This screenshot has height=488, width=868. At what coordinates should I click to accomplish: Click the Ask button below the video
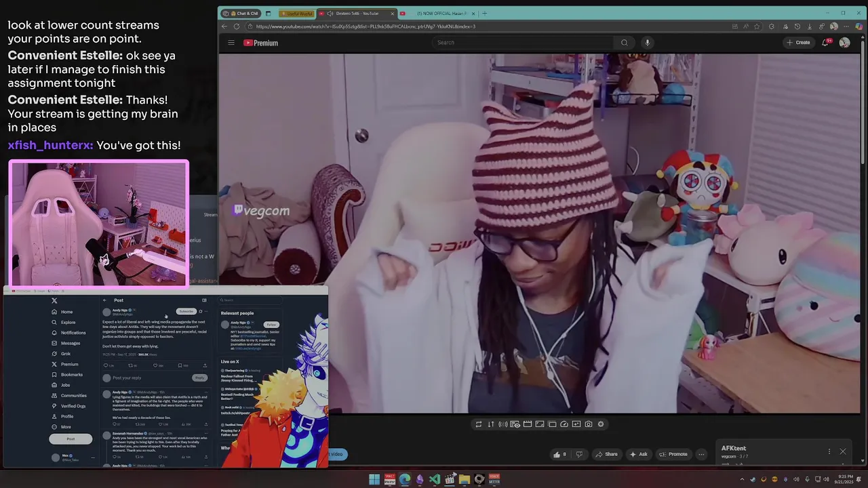point(639,455)
